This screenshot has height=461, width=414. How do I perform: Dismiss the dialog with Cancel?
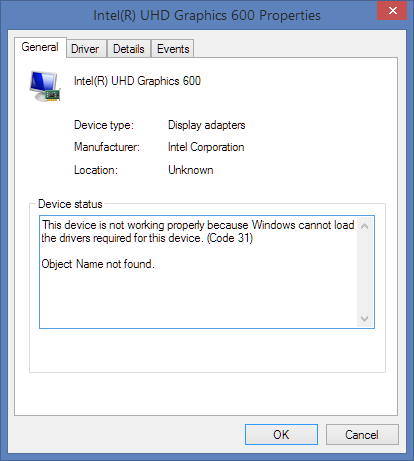tap(362, 435)
